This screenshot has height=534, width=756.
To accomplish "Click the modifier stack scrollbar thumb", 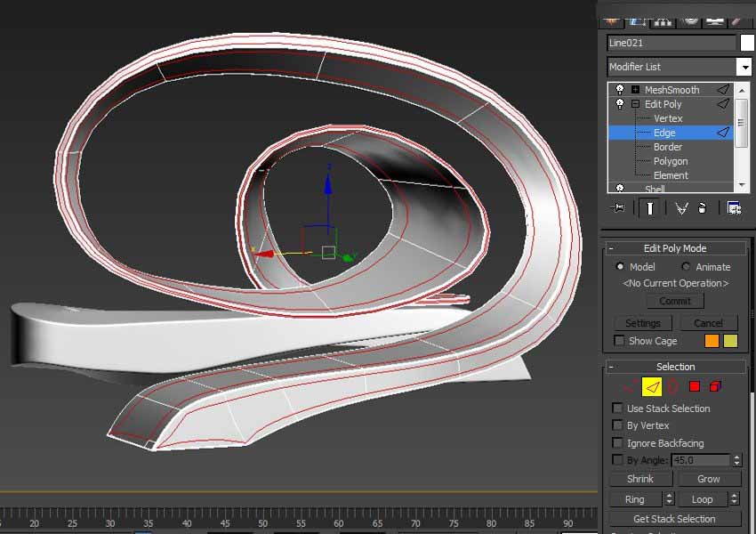I will [742, 123].
